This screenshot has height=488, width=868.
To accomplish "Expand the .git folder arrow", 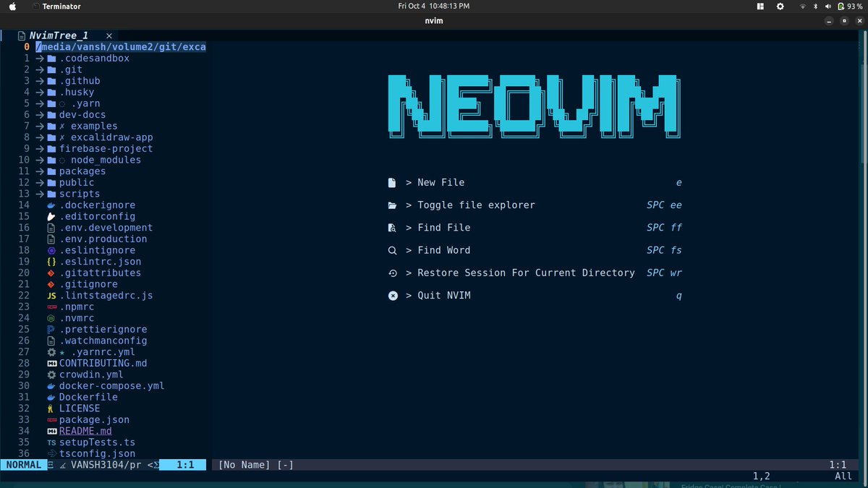I will coord(40,69).
